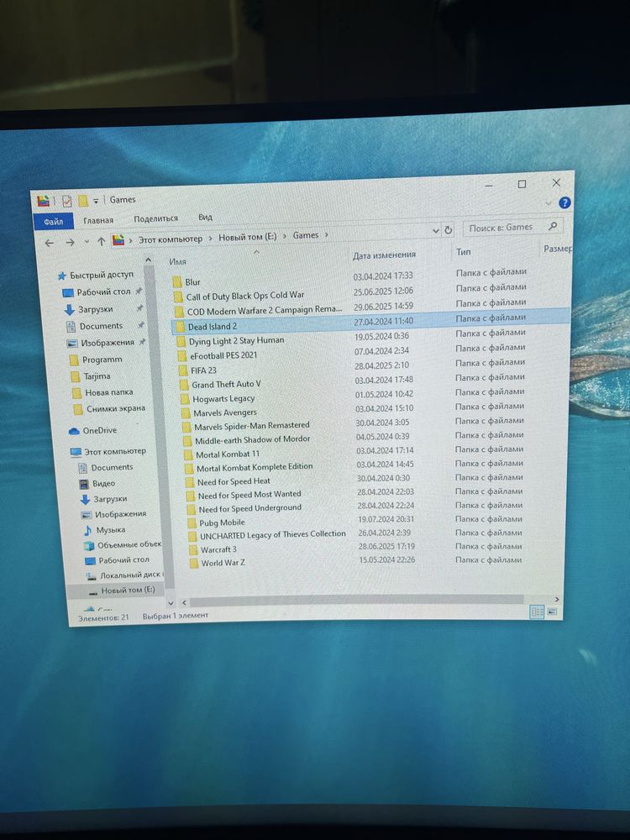Open Объемные объекты in navigation tree
Screen dimensions: 630x840
tap(123, 545)
